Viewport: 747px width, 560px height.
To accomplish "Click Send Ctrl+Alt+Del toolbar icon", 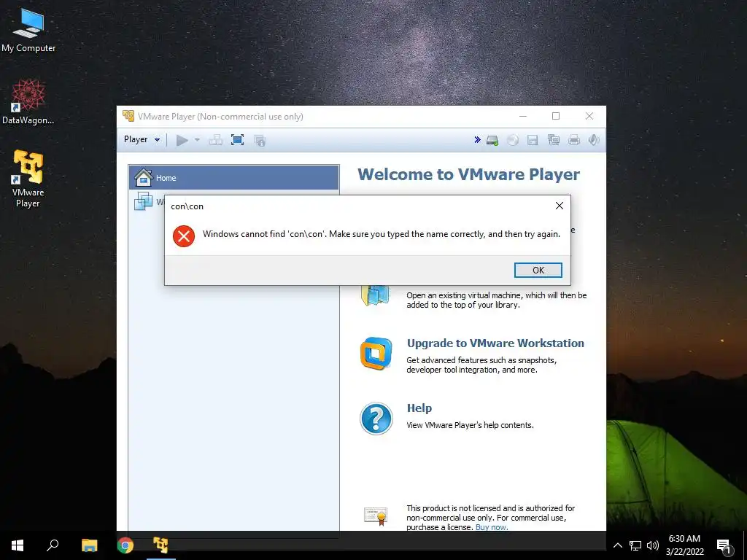I will [x=216, y=140].
